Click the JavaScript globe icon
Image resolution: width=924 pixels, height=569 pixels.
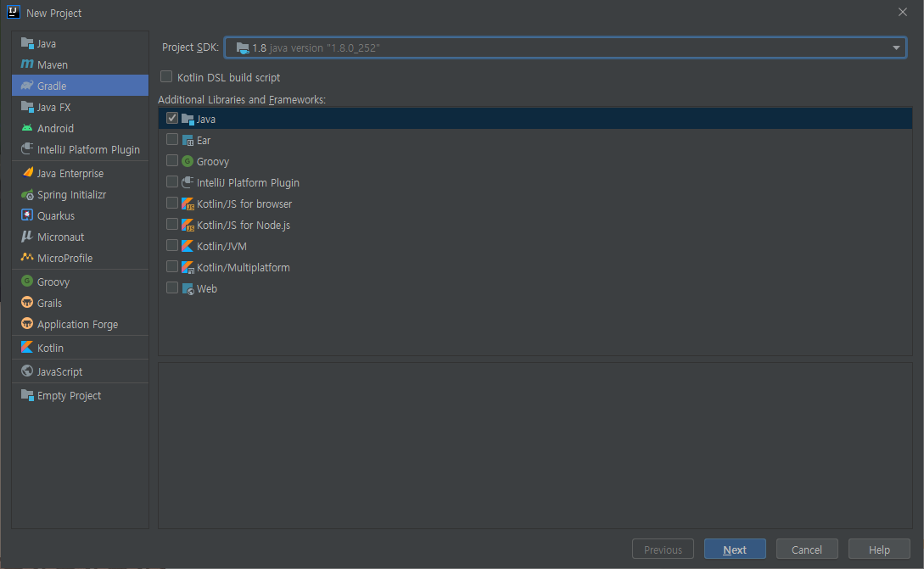(x=27, y=371)
